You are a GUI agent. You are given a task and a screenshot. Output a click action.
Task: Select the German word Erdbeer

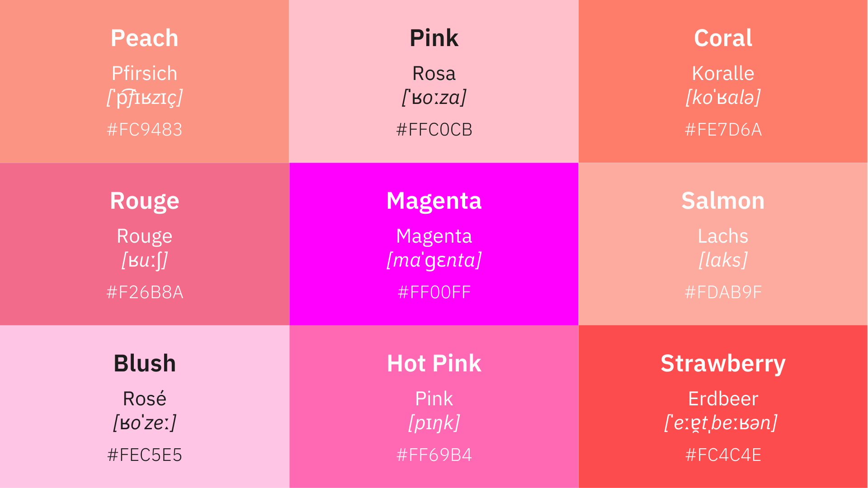click(x=723, y=399)
